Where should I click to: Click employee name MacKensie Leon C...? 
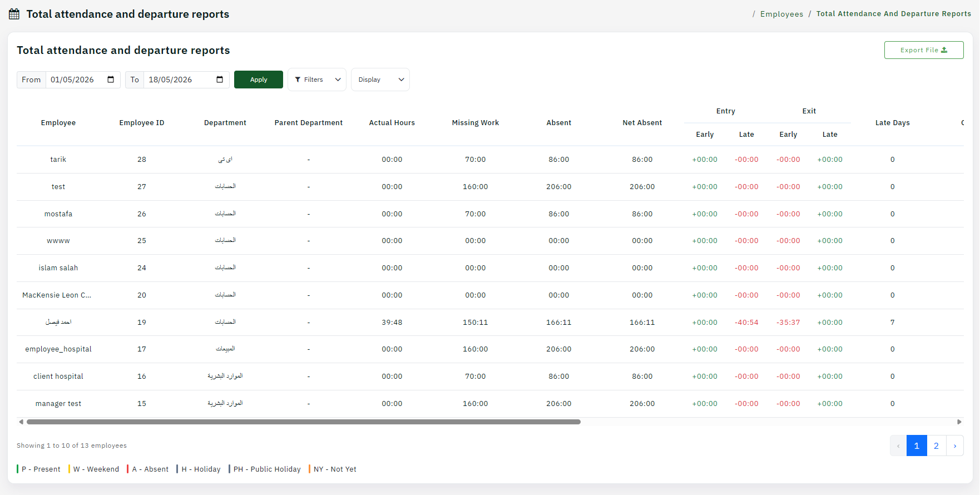pos(57,295)
